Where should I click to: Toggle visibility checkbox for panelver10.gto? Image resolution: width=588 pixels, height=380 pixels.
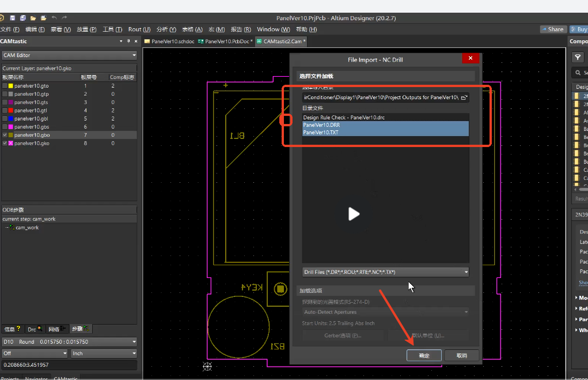[x=5, y=85]
